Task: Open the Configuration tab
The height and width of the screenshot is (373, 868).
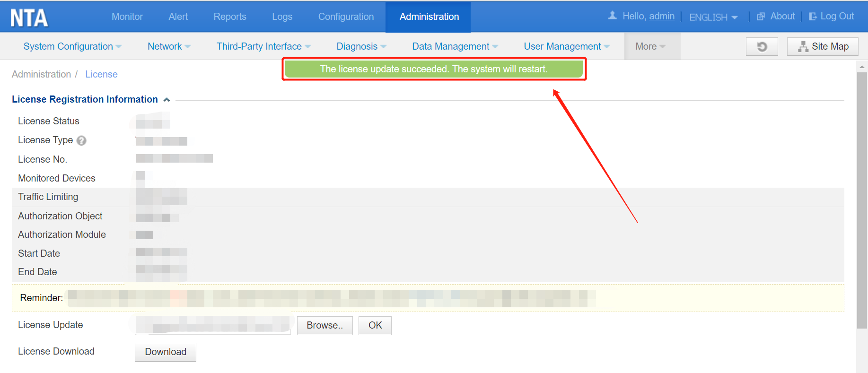Action: click(x=346, y=17)
